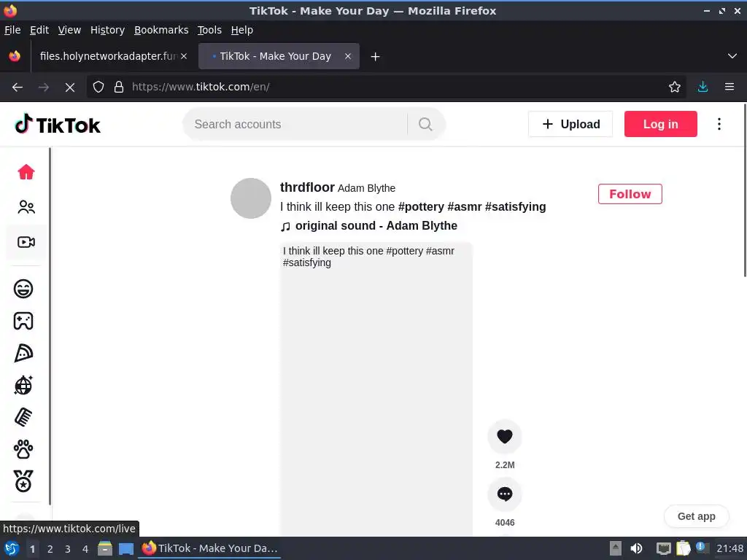Open original sound - Adam Blythe link

369,226
